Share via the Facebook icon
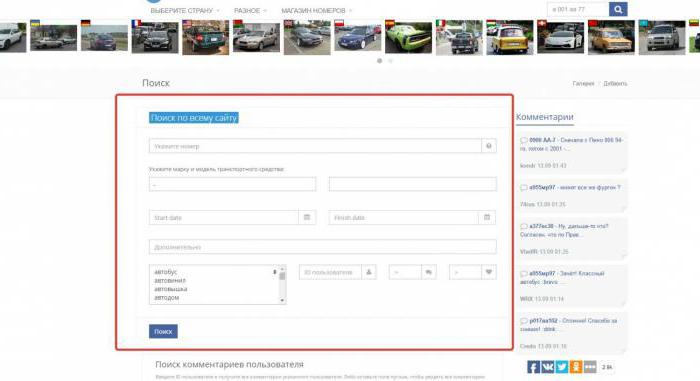The image size is (700, 381). click(x=533, y=367)
